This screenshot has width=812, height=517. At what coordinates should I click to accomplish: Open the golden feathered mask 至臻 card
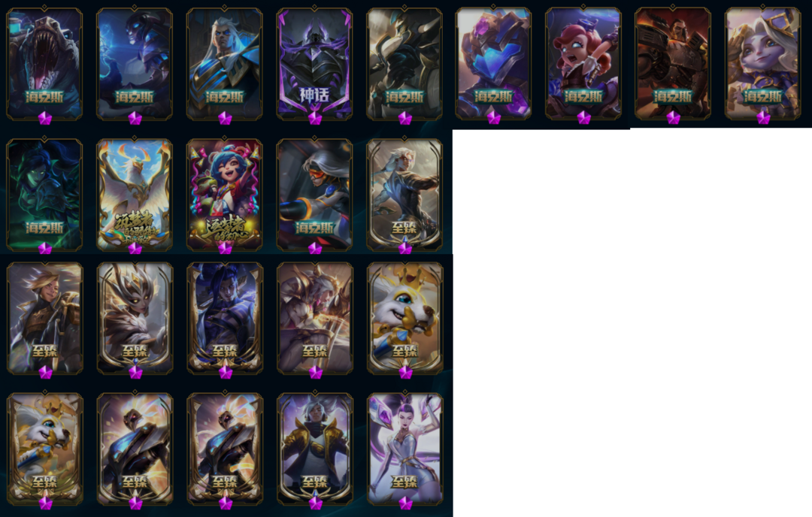[135, 318]
